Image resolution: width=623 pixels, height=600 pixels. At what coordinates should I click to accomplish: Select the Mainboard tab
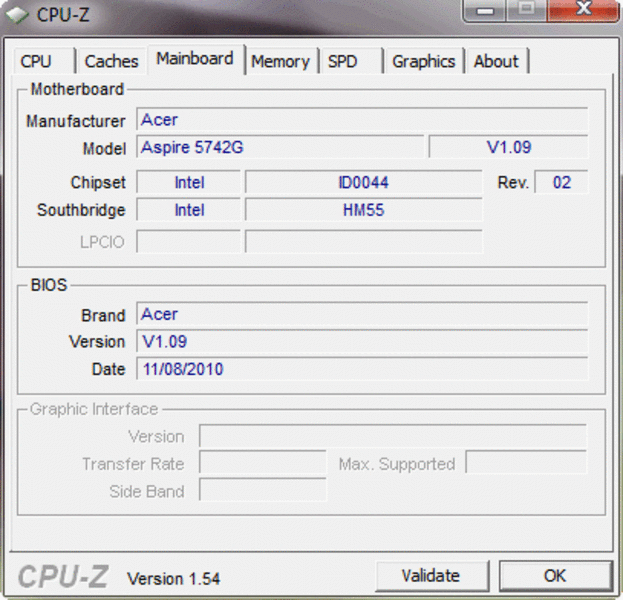click(195, 59)
